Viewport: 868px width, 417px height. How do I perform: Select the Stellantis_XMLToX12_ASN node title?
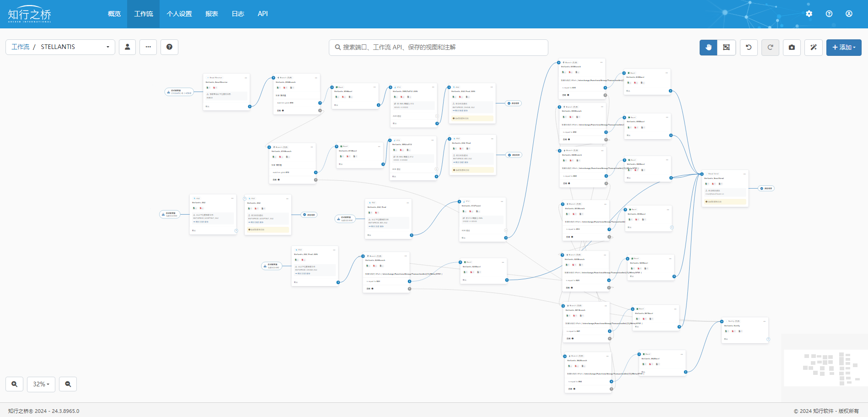(405, 92)
